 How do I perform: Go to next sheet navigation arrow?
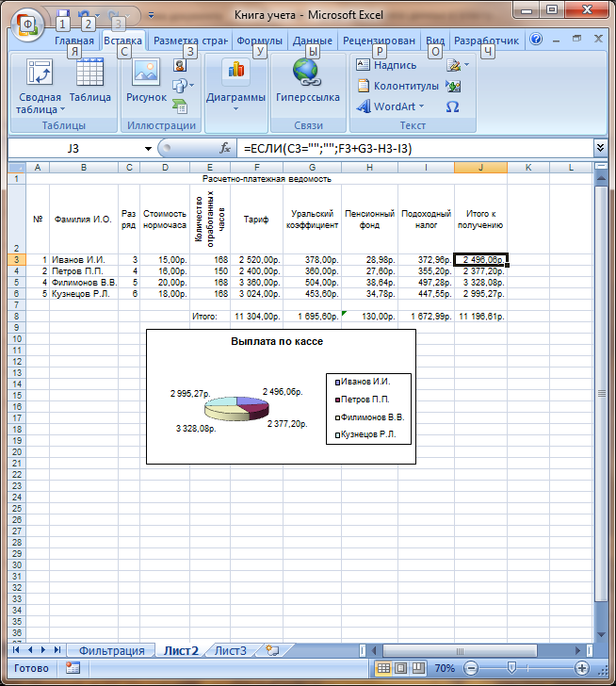tap(43, 649)
